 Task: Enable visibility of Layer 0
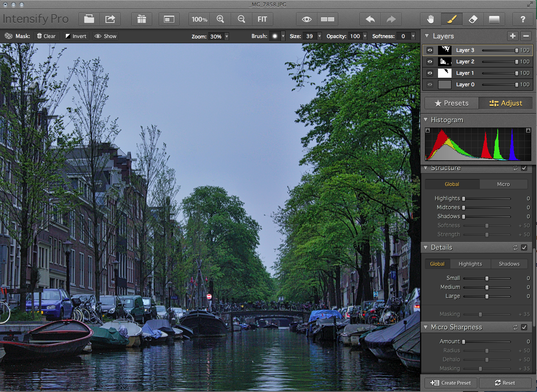point(429,85)
